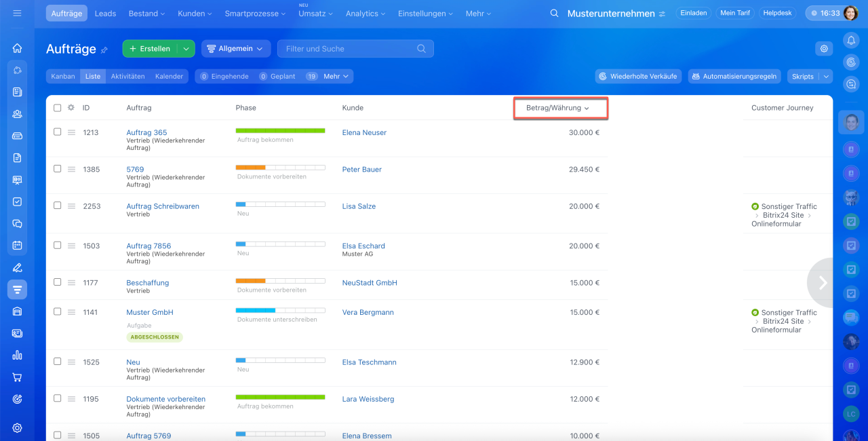
Task: Click the Automatisierungsregeln button
Action: (x=734, y=77)
